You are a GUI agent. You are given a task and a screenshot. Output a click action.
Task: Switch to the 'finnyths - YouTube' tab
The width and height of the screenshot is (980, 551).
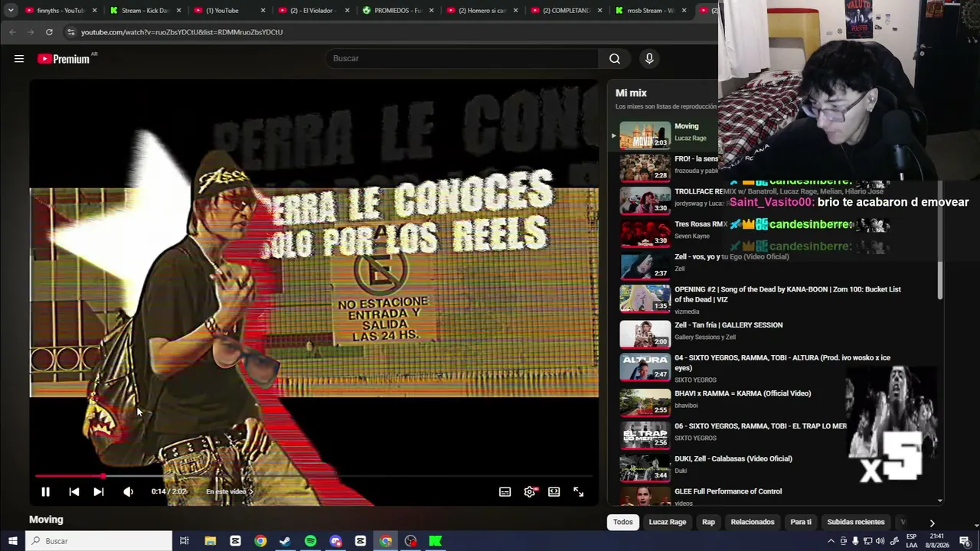[x=61, y=11]
